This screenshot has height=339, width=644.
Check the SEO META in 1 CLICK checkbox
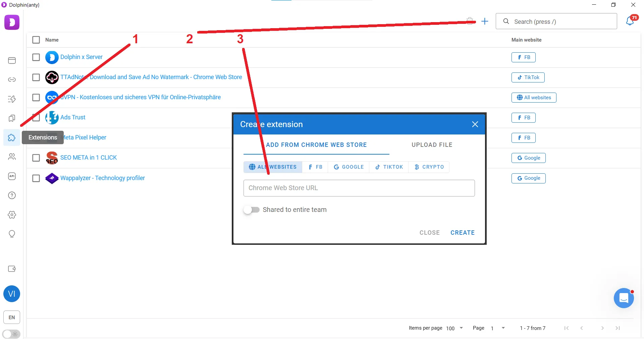[x=36, y=158]
